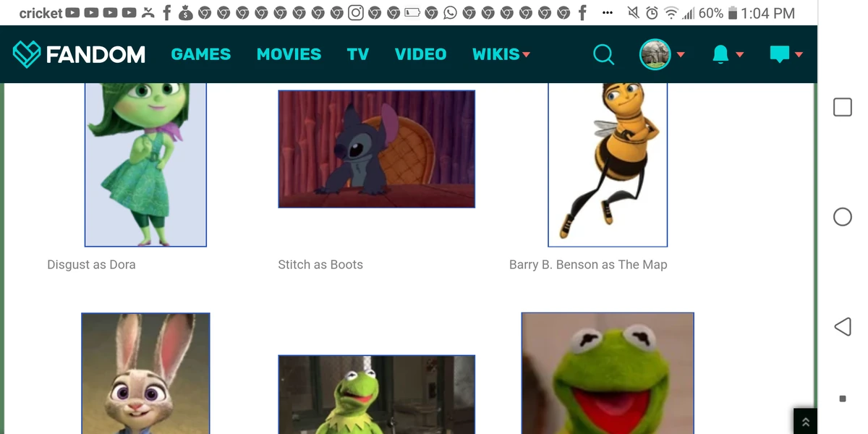Viewport: 868px width, 434px height.
Task: Select the GAMES navigation item
Action: click(200, 54)
